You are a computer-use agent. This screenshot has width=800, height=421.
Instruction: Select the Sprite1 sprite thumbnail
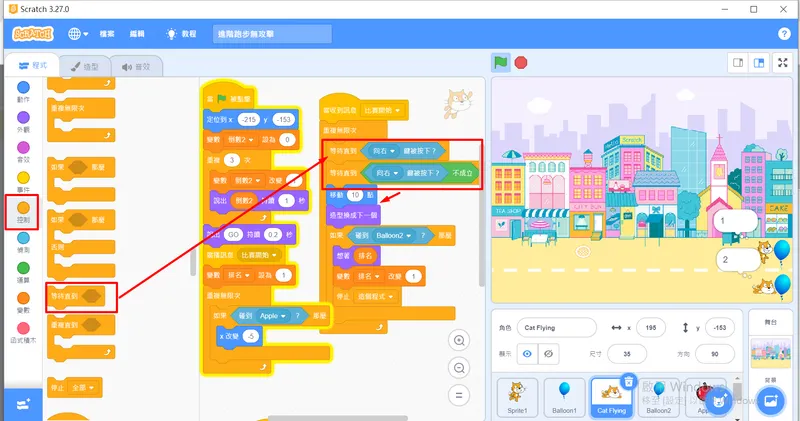point(517,398)
